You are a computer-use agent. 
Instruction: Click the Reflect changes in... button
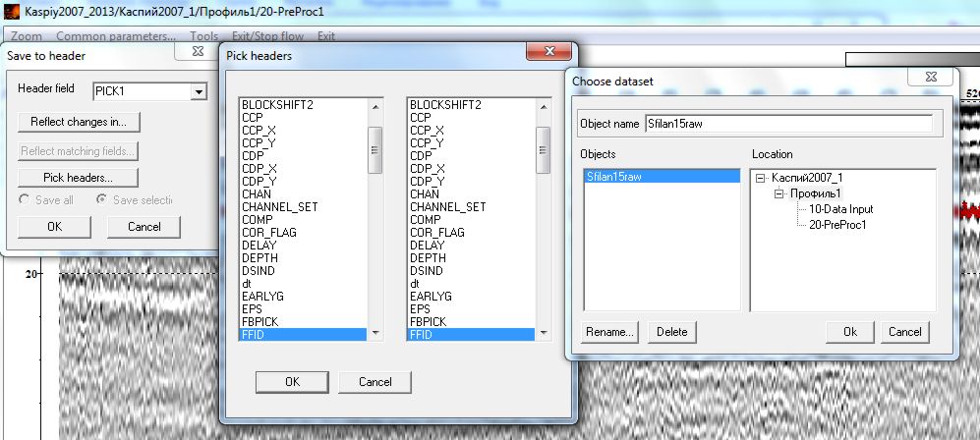[79, 122]
